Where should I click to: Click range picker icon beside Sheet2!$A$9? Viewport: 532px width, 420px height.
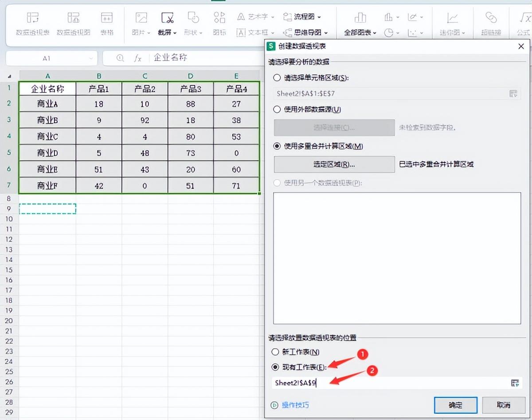515,383
